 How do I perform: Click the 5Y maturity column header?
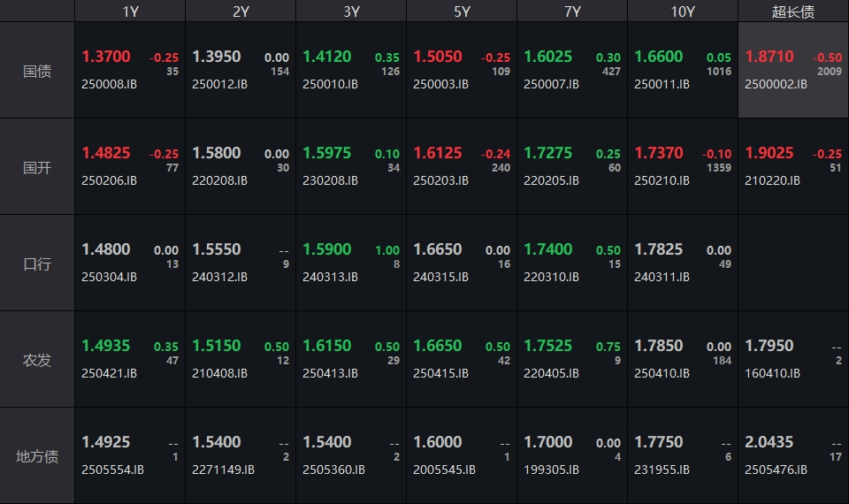click(462, 11)
